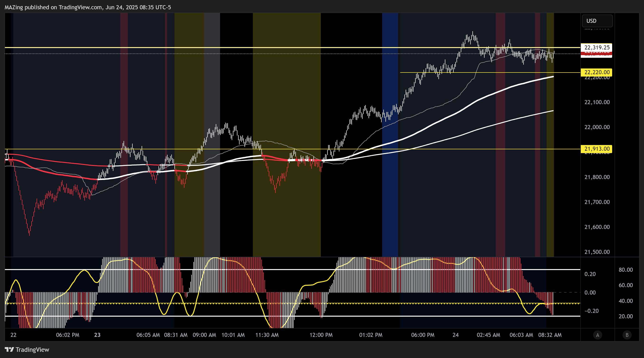Viewport: 644px width, 358px height.
Task: Click the 80.00 indicator scale value
Action: coord(626,270)
